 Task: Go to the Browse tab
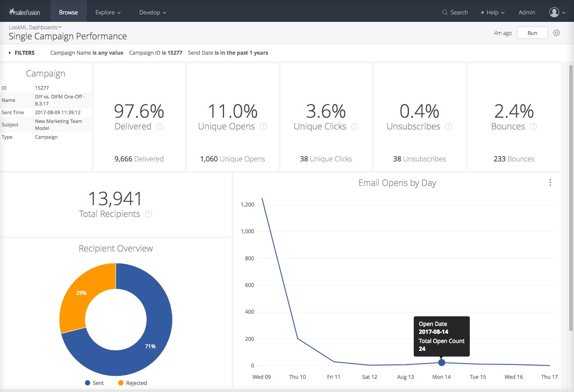[x=68, y=12]
